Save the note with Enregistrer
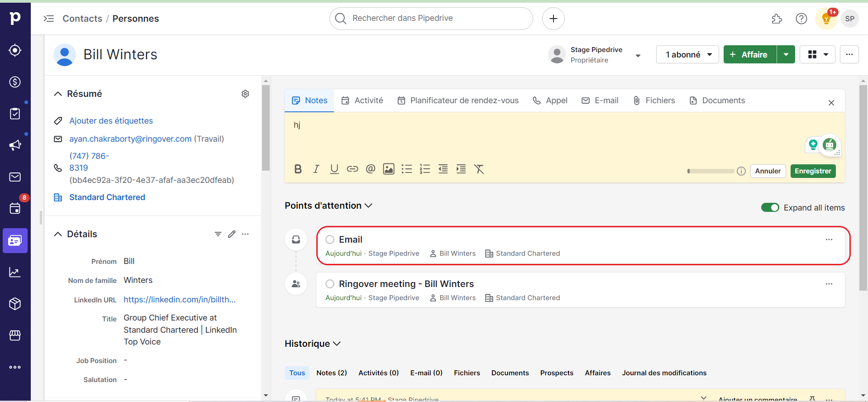Image resolution: width=868 pixels, height=402 pixels. [x=813, y=171]
